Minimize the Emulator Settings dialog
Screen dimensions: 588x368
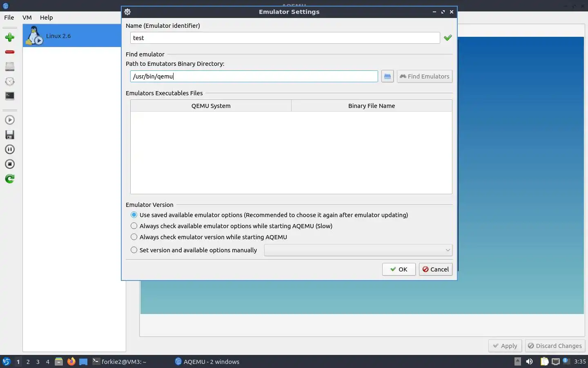pyautogui.click(x=434, y=12)
